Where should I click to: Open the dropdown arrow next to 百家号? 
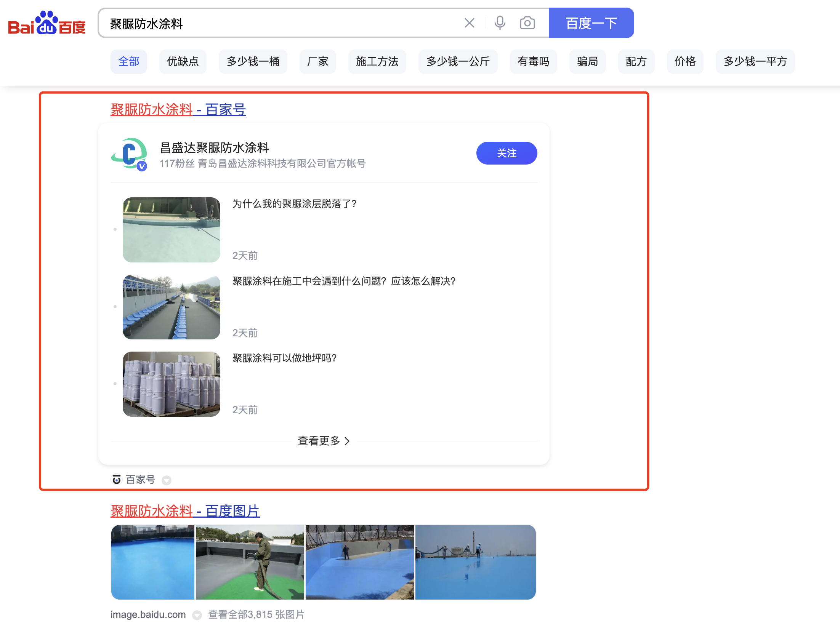pos(167,480)
